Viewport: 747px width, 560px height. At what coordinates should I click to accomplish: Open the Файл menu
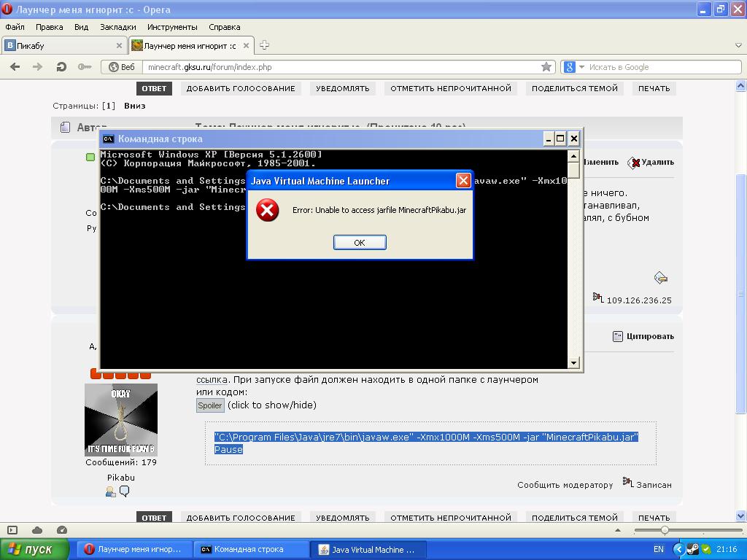(x=15, y=27)
